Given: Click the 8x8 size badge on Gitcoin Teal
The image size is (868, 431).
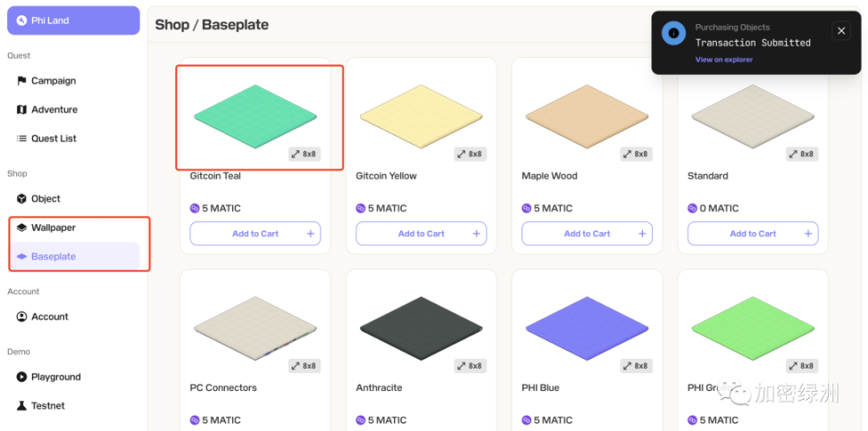Looking at the screenshot, I should click(305, 153).
